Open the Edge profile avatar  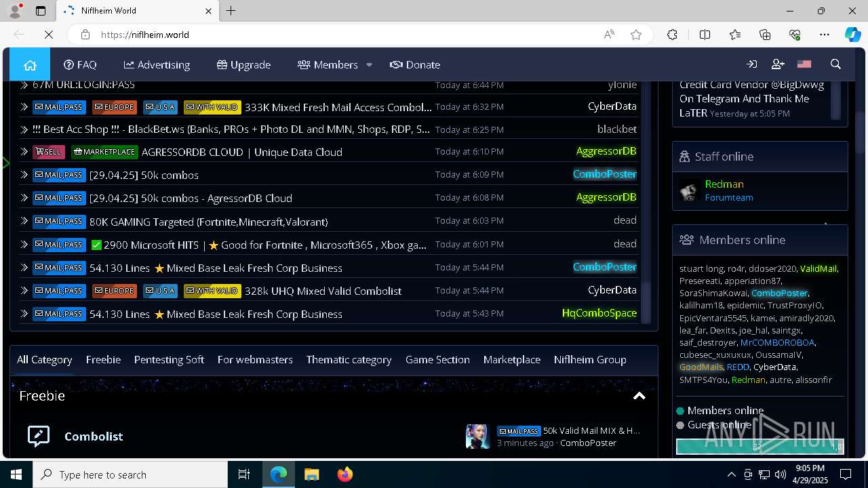coord(14,11)
